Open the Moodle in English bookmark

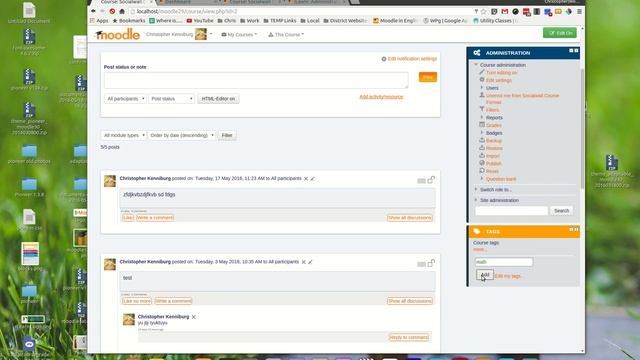pos(396,20)
